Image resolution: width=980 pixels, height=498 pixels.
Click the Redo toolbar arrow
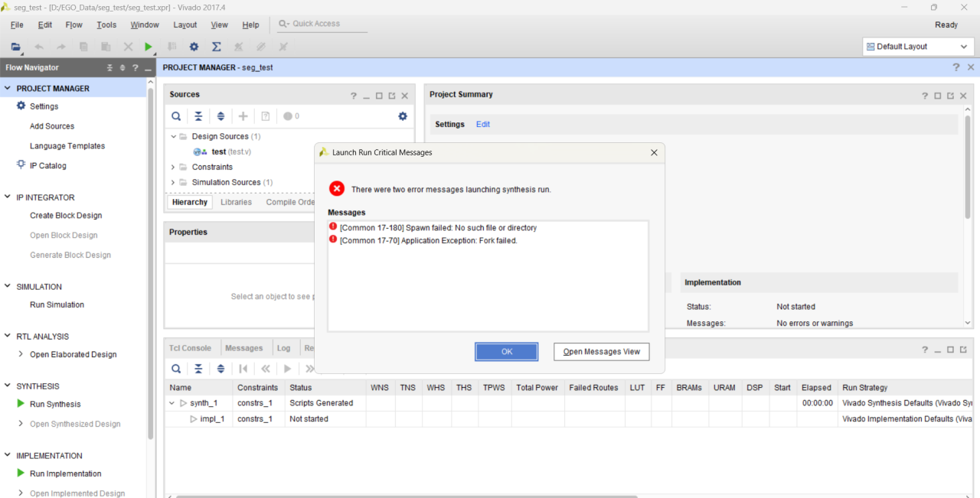tap(61, 47)
